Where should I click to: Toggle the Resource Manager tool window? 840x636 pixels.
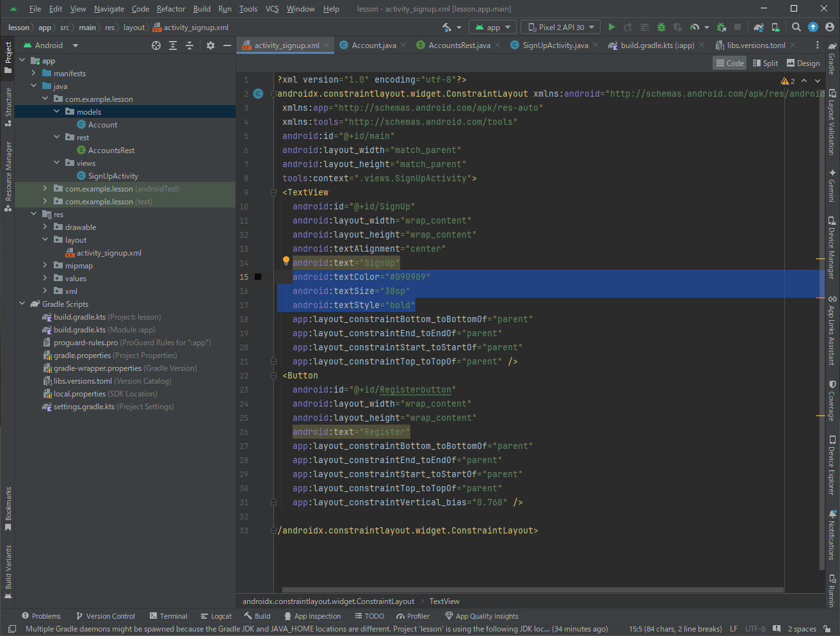click(x=8, y=176)
